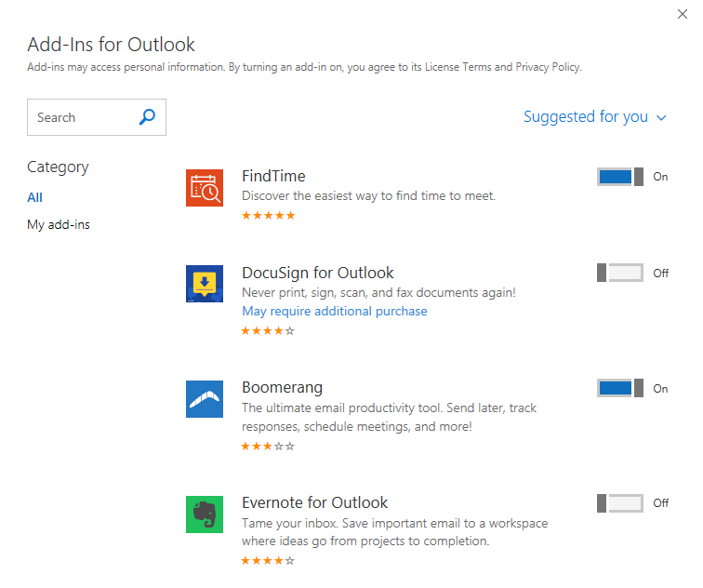Click 'Never print, sign, scan, and fax documents again!'

[378, 293]
